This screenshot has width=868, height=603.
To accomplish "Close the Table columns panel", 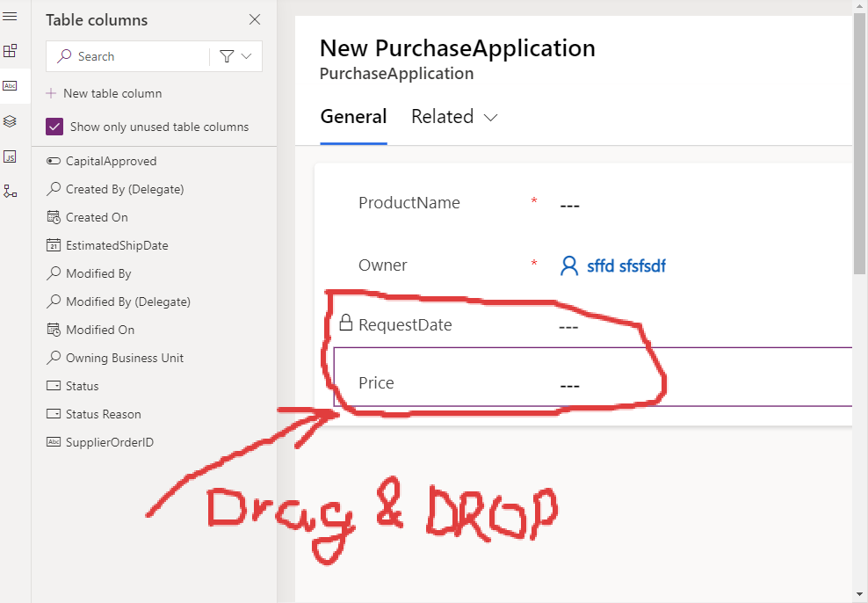I will [x=255, y=19].
